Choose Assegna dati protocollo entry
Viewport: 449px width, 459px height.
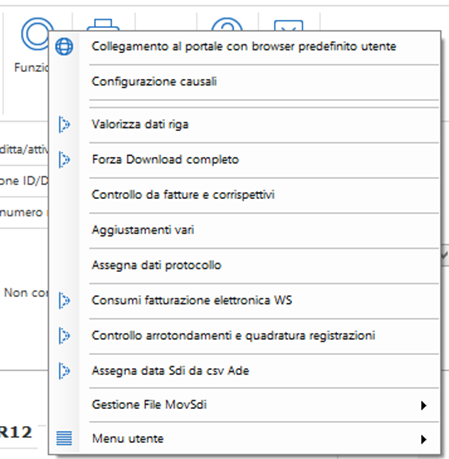156,265
